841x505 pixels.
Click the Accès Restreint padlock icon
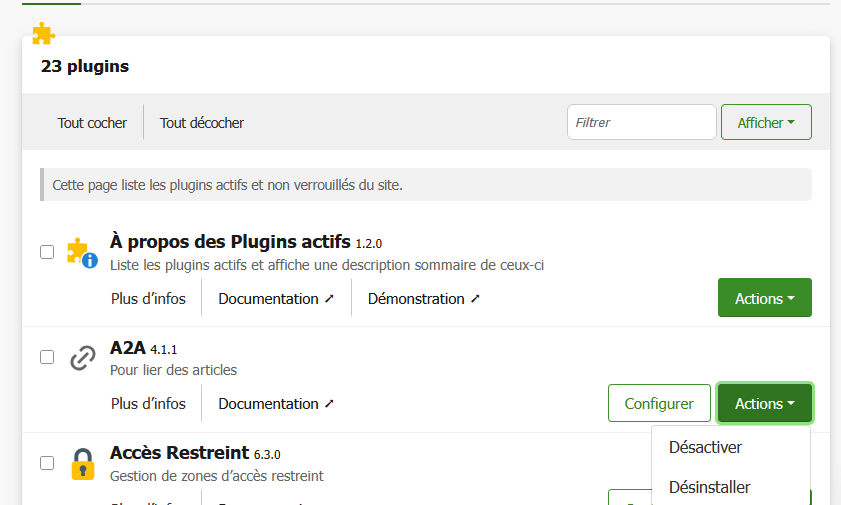tap(82, 464)
